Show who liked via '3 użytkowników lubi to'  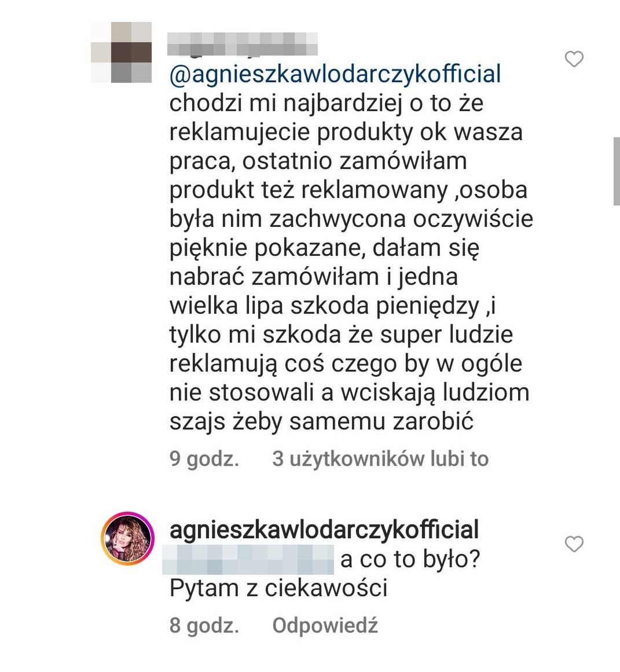[380, 459]
